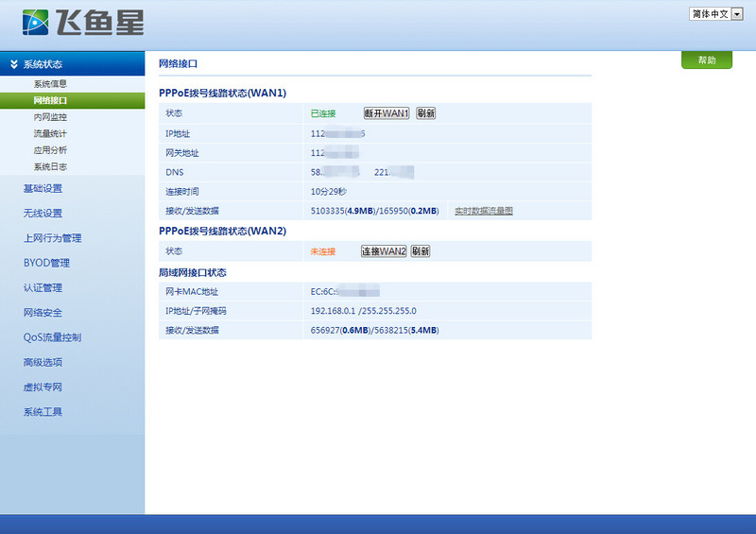The width and height of the screenshot is (756, 534).
Task: Open 内网监控 page
Action: pyautogui.click(x=50, y=117)
